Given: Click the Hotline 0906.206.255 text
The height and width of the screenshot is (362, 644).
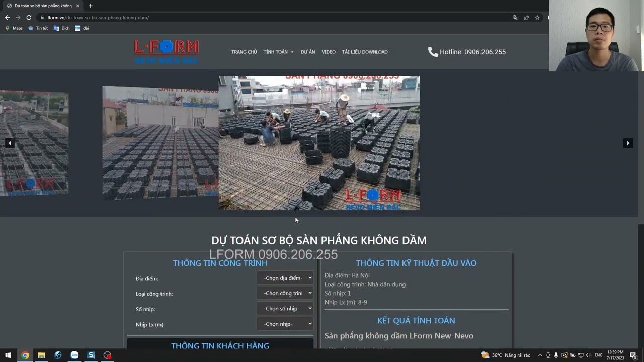Looking at the screenshot, I should [x=472, y=52].
